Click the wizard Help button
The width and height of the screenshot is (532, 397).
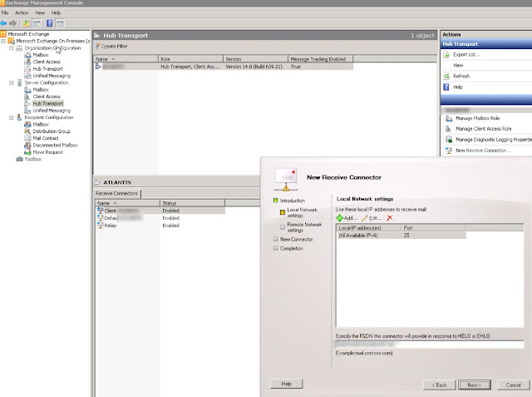click(286, 384)
